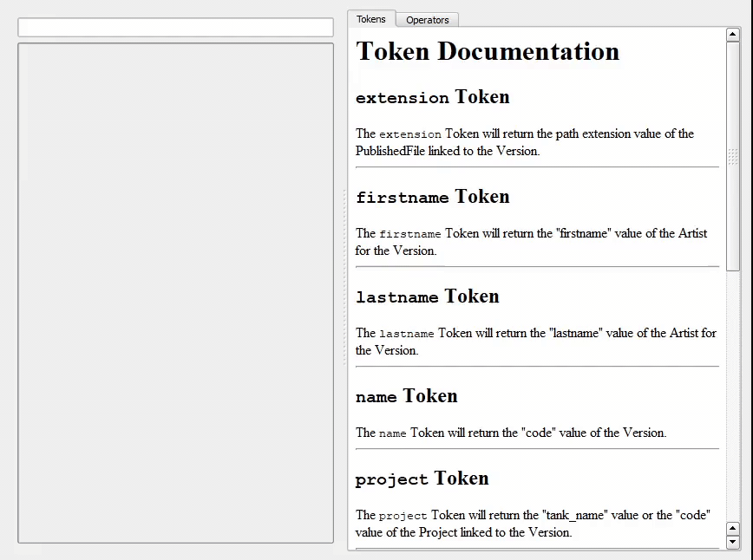Screen dimensions: 753x560
Task: Click the 'name Token' heading
Action: [x=406, y=396]
